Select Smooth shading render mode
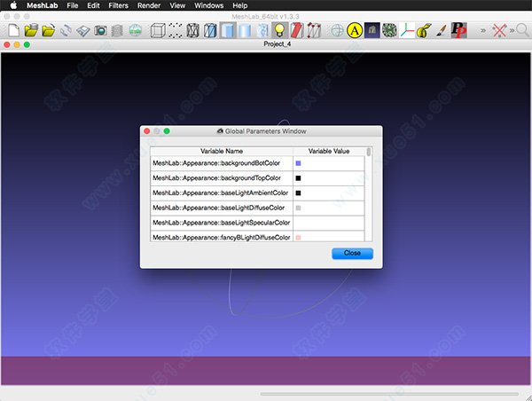532x401 pixels. tap(262, 30)
